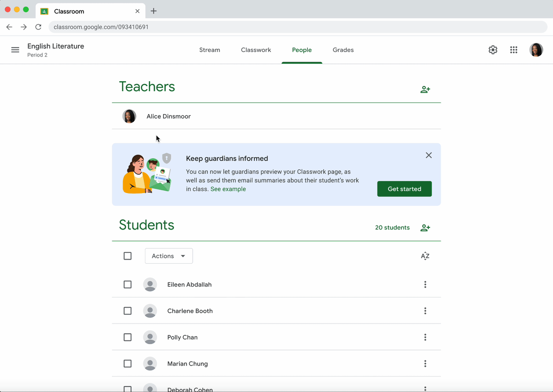
Task: Open a new browser tab
Action: pos(153,11)
